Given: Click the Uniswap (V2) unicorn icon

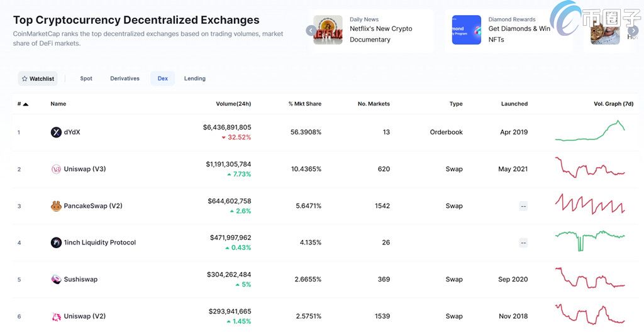Looking at the screenshot, I should coord(56,316).
